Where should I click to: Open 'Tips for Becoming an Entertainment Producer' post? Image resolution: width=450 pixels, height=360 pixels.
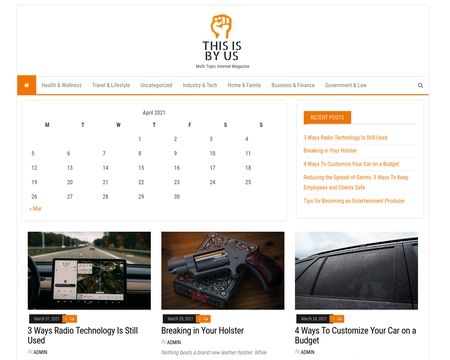(x=354, y=201)
